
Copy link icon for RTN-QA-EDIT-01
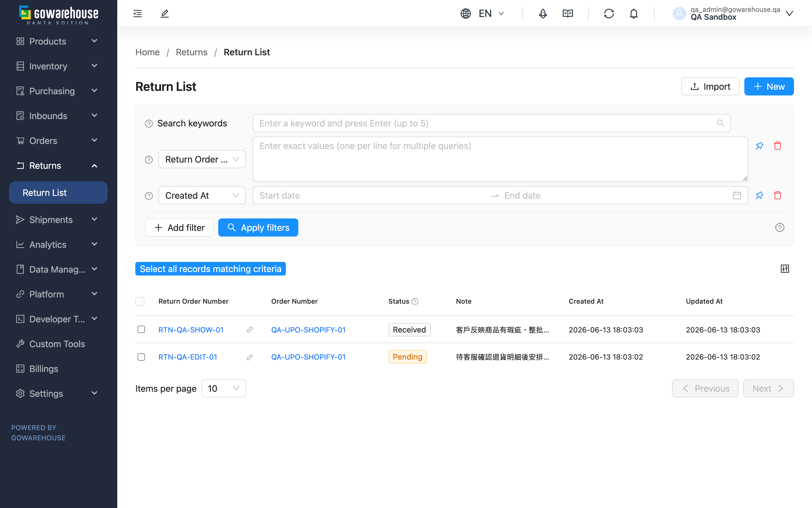(250, 357)
